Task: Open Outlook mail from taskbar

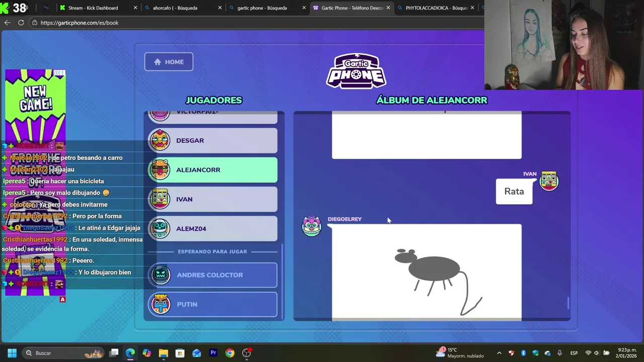Action: [x=196, y=353]
